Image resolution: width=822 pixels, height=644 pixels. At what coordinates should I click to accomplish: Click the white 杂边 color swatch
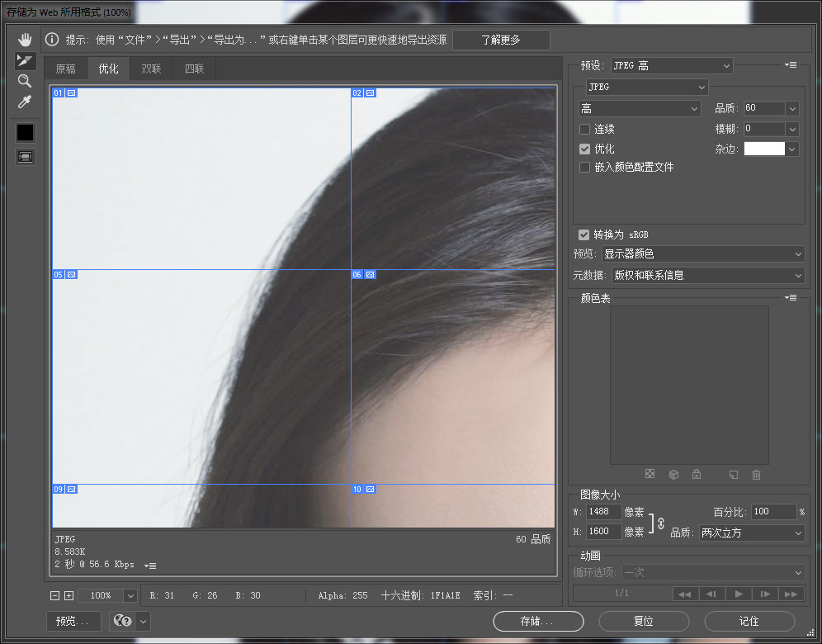(764, 149)
